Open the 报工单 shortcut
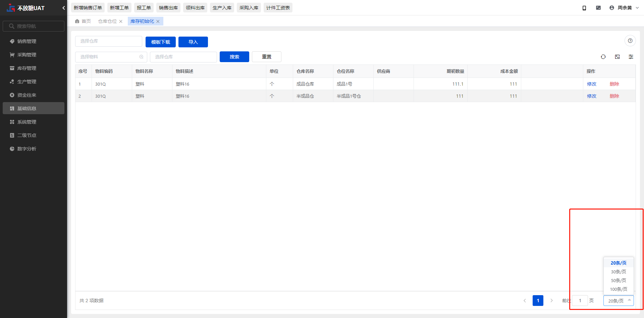This screenshot has height=318, width=644. 144,8
